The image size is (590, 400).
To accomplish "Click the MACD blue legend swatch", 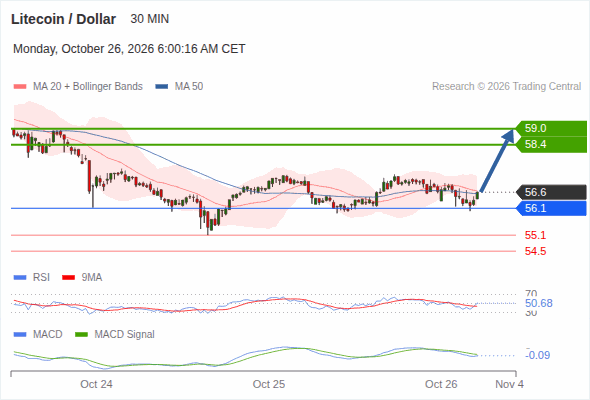I will coord(20,335).
